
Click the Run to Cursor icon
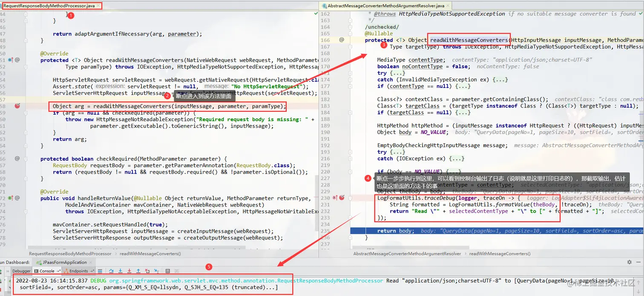point(156,271)
